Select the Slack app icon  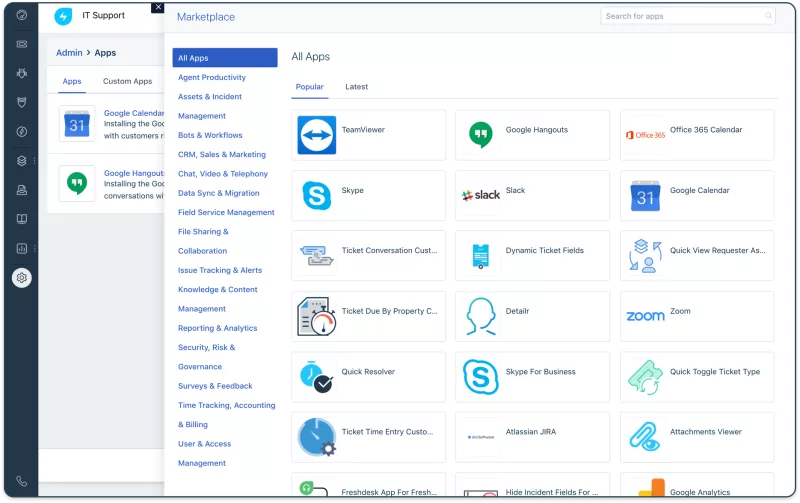(480, 195)
